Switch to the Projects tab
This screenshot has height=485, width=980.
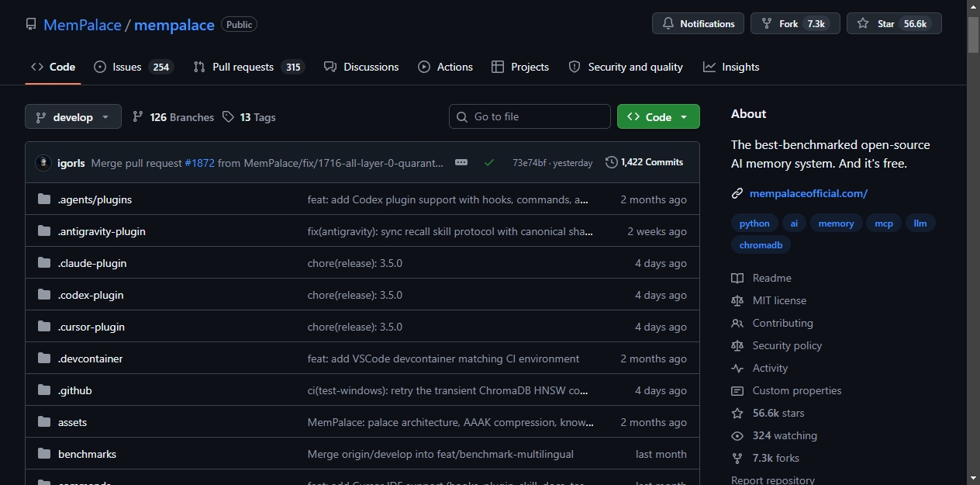pos(520,67)
